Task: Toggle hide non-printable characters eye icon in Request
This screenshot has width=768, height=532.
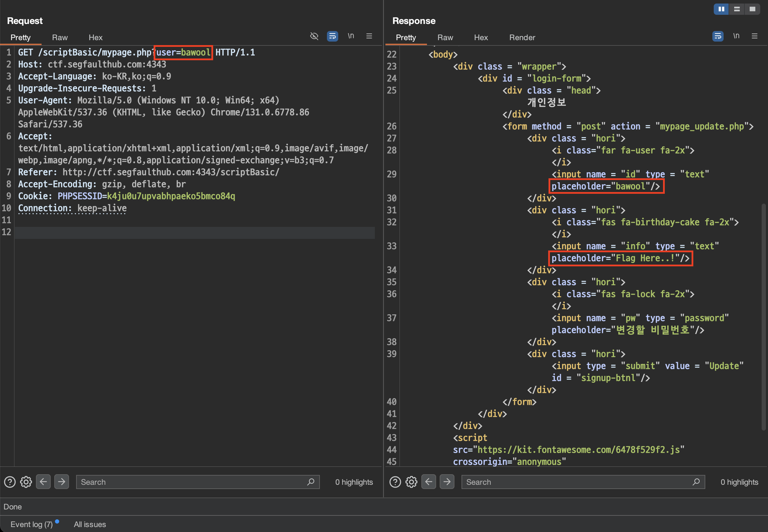Action: pyautogui.click(x=314, y=36)
